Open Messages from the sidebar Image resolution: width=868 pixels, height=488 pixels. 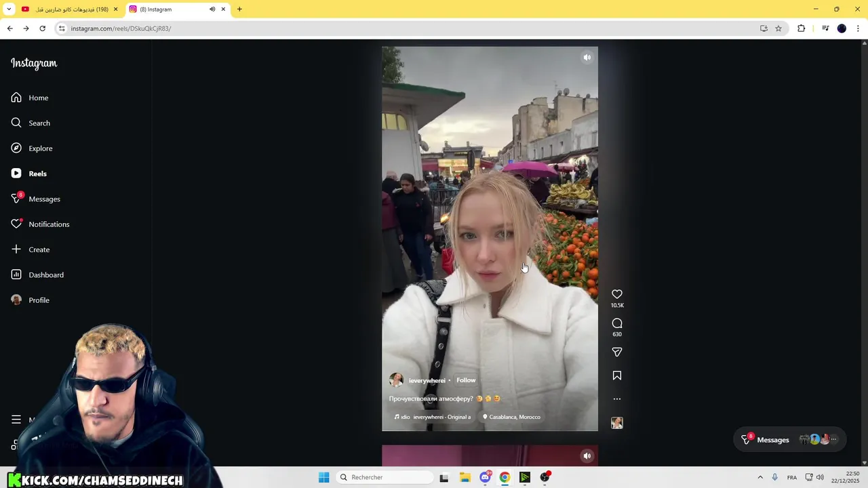[35, 199]
